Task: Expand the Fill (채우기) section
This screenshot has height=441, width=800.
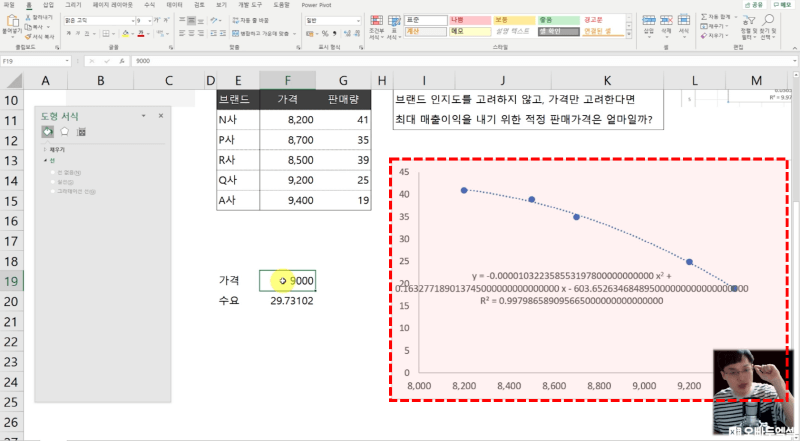Action: point(45,150)
